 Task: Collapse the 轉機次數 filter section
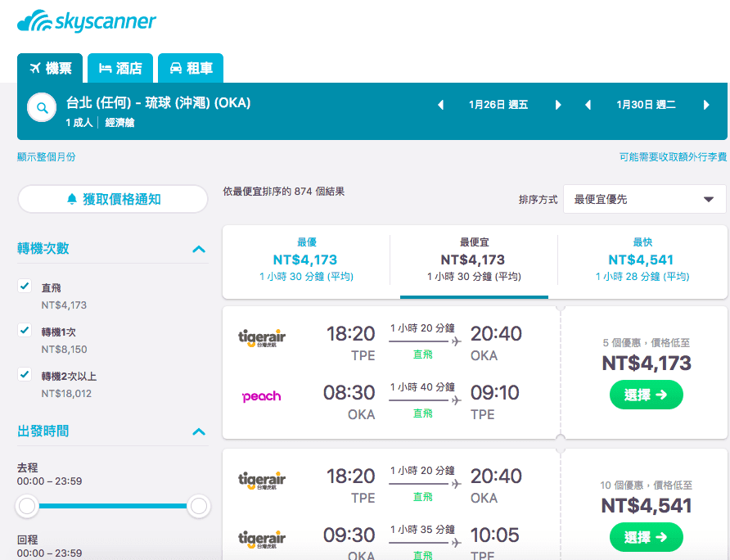tap(199, 249)
